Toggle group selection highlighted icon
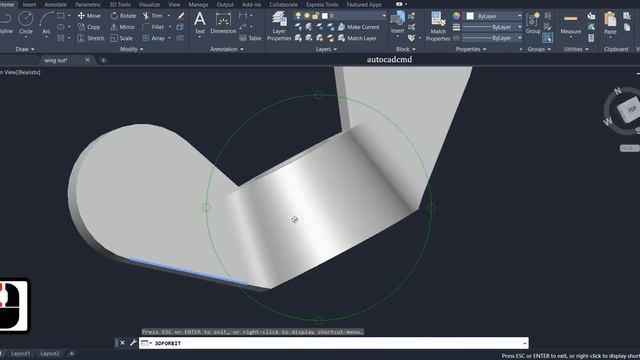640x360 pixels. pos(547,38)
